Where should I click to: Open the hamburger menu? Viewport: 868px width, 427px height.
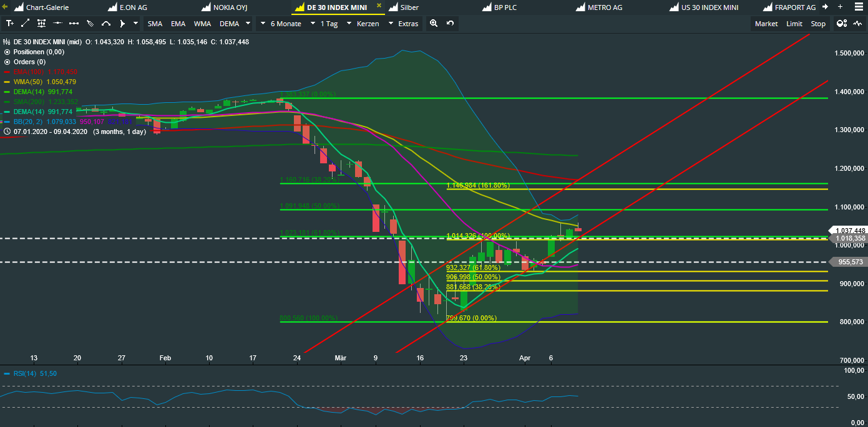859,7
